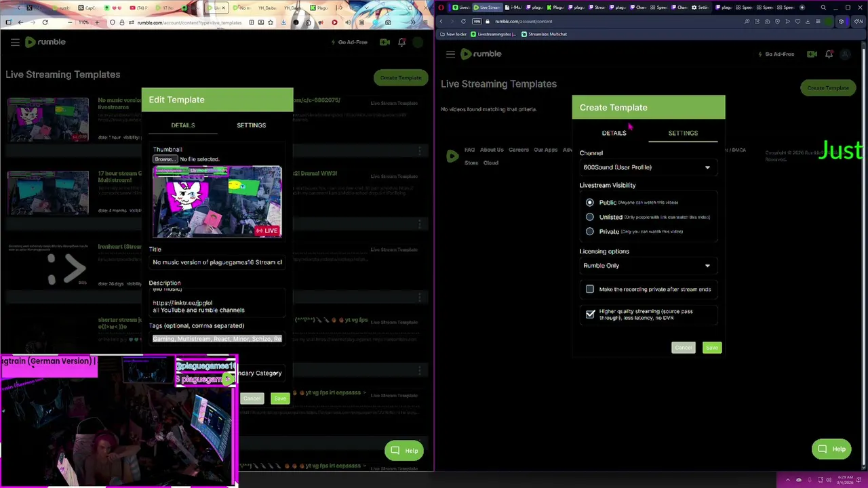Click camera screenshot icon in left browser toolbar

(388, 22)
